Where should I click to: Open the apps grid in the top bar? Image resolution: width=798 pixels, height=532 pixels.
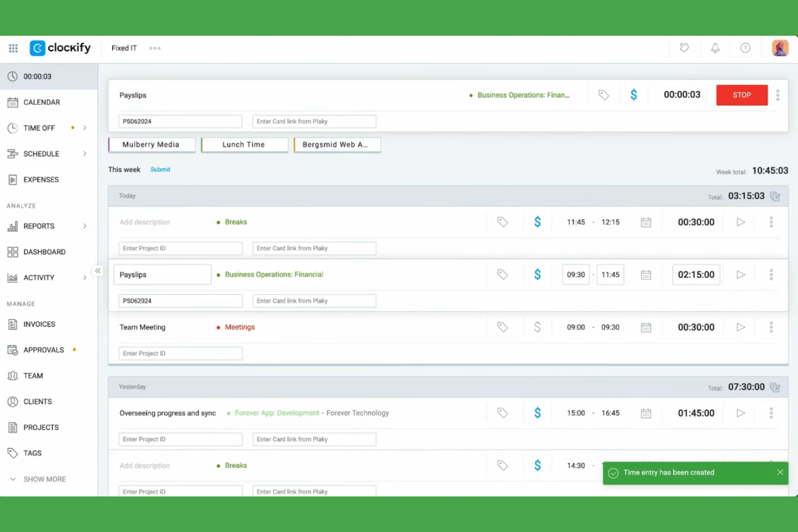click(13, 48)
